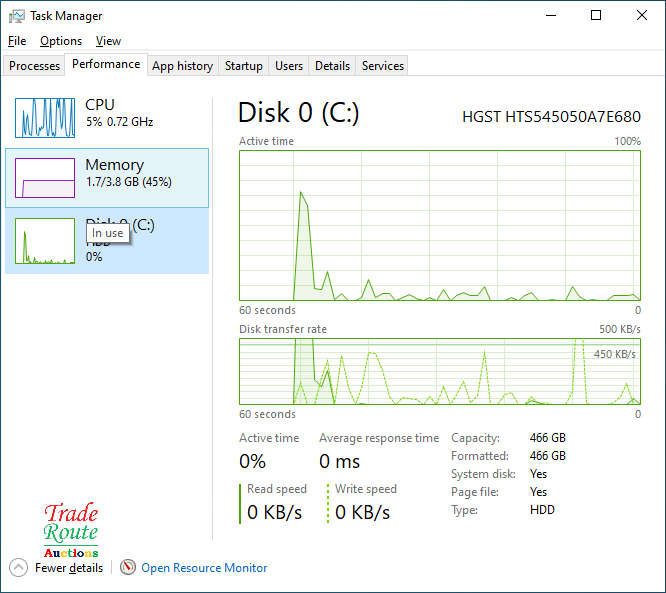Click the Disk Active time graph
Image resolution: width=666 pixels, height=593 pixels.
[439, 225]
